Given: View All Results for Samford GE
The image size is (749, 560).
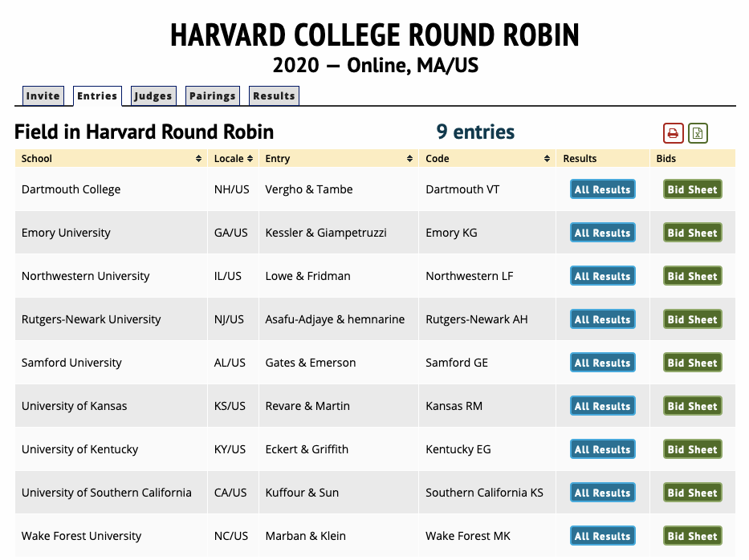Looking at the screenshot, I should pyautogui.click(x=602, y=363).
